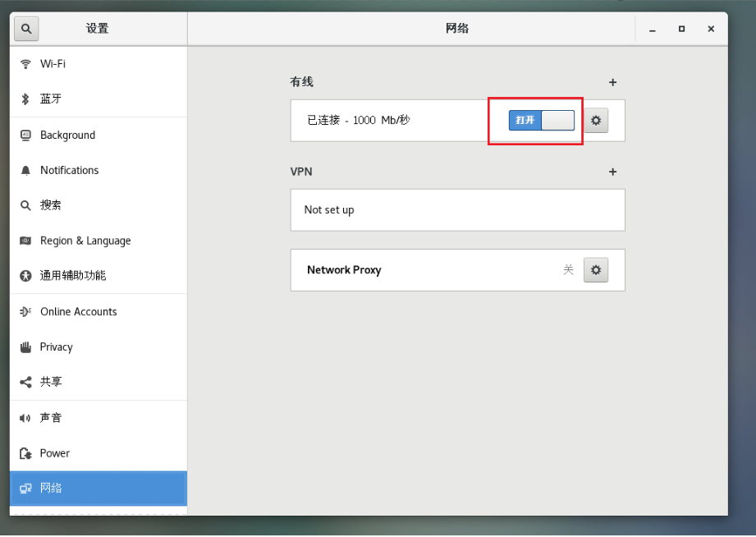Viewport: 756px width, 537px height.
Task: Click the Online Accounts plug icon
Action: click(x=25, y=312)
